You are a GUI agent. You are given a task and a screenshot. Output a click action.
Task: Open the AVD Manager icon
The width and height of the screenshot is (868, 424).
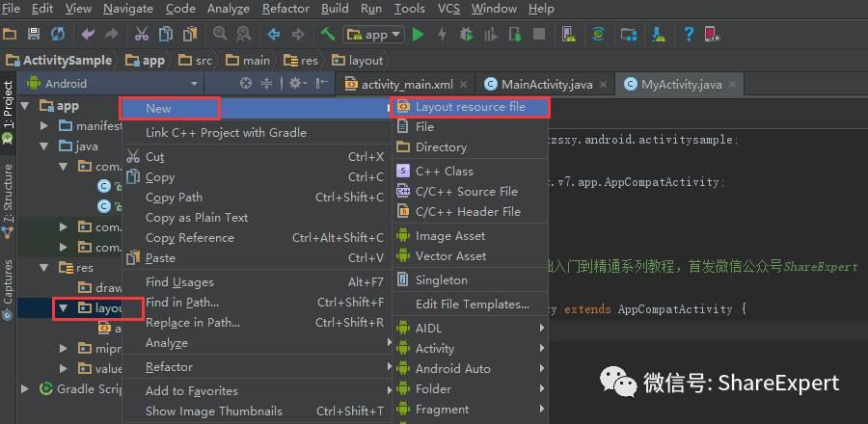click(568, 35)
